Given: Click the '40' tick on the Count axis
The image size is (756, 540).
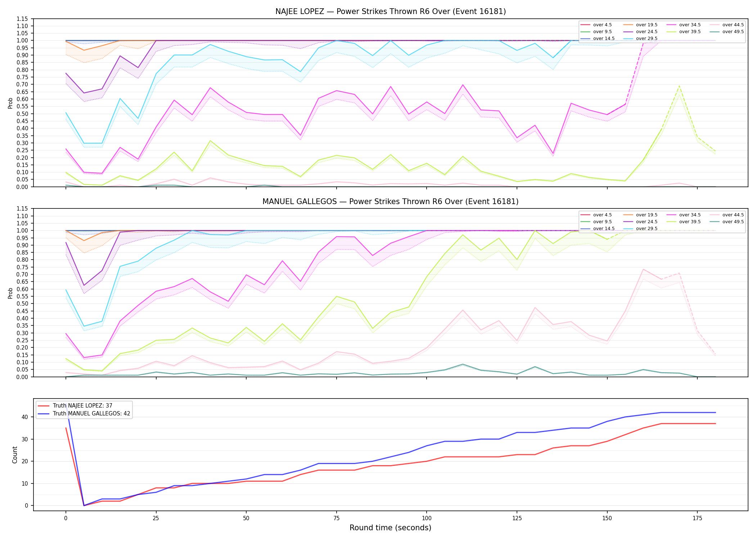Looking at the screenshot, I should (25, 417).
